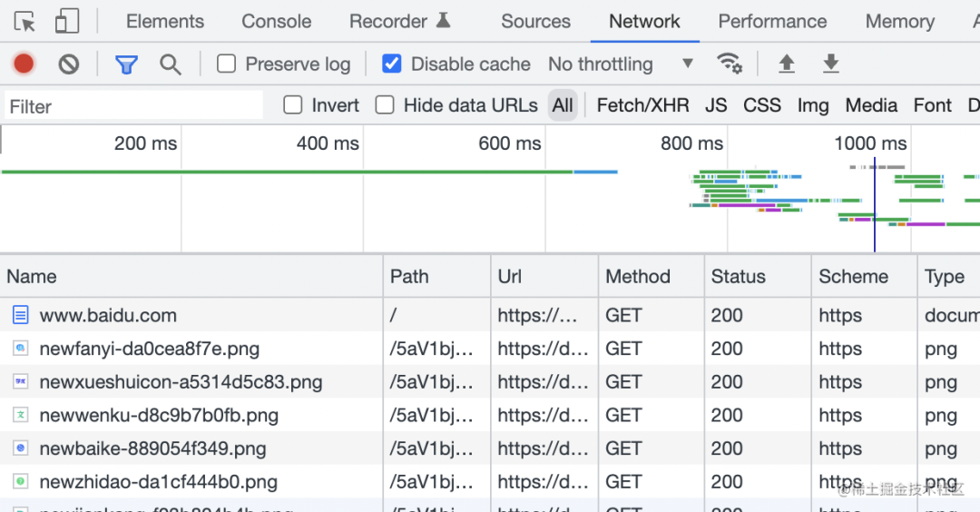This screenshot has height=512, width=980.
Task: Select the newzhidao-da1cf444b0.png request
Action: pyautogui.click(x=490, y=481)
